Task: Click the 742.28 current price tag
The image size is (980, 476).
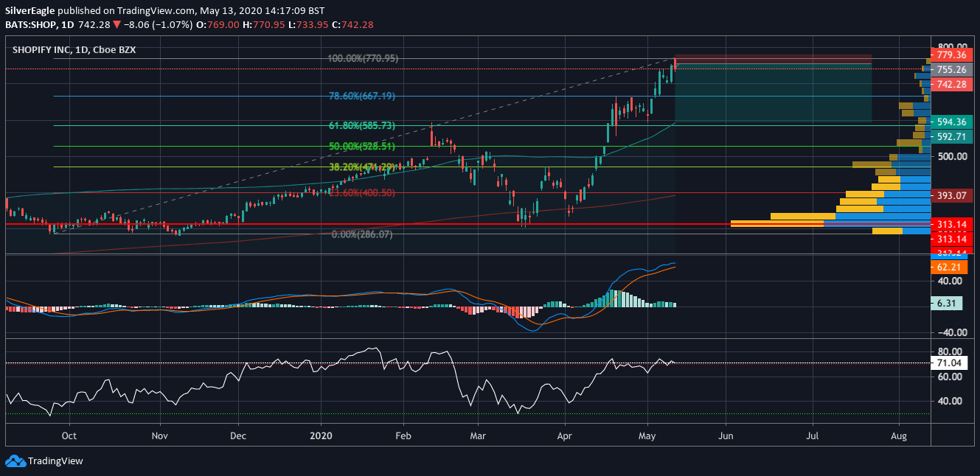Action: coord(951,85)
